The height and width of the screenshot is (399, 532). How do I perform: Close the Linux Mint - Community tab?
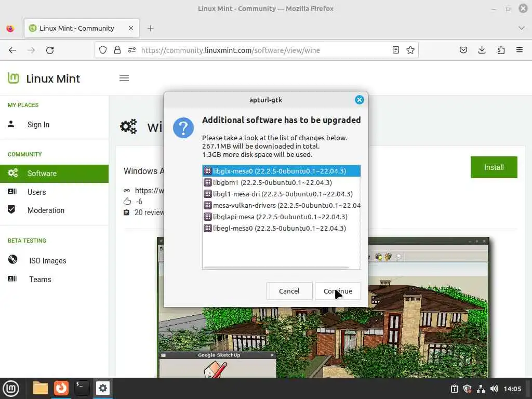point(131,28)
